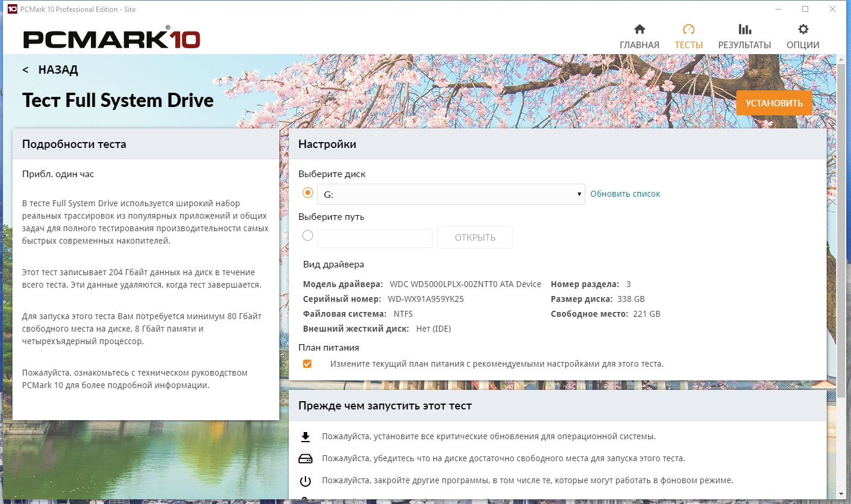Screen dimensions: 851x504
Task: Click the download arrow icon for updates
Action: click(305, 437)
